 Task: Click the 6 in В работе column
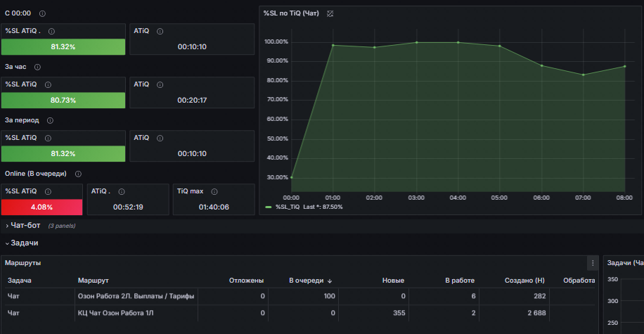pos(474,296)
